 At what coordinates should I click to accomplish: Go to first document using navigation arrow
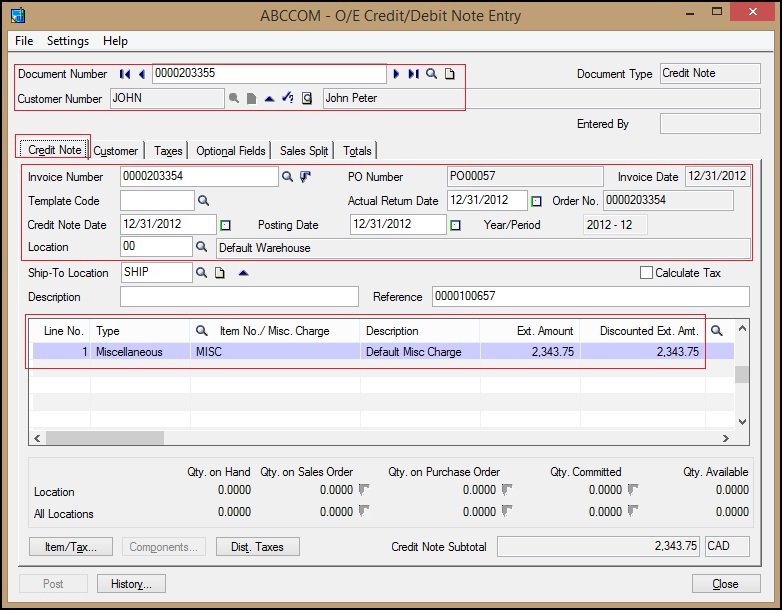tap(125, 74)
